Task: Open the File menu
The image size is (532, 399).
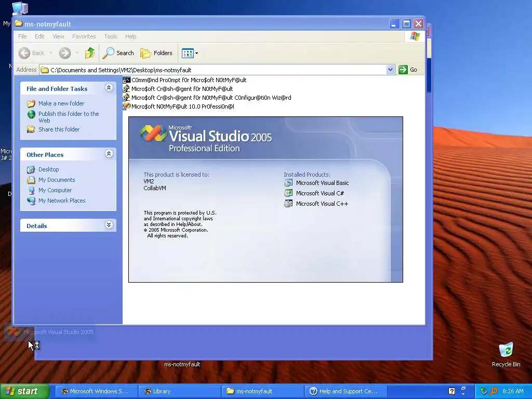Action: (22, 36)
